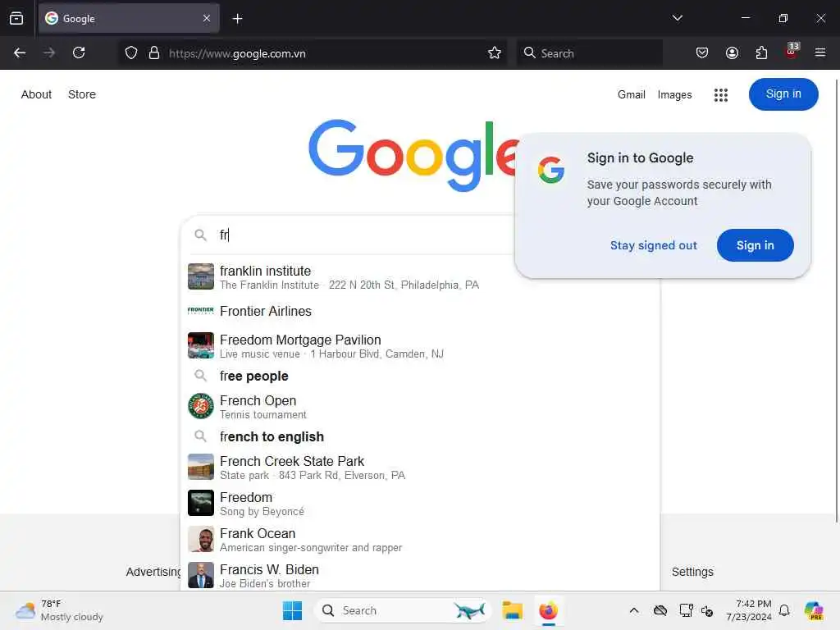This screenshot has height=630, width=840.
Task: Open the About link
Action: (x=36, y=94)
